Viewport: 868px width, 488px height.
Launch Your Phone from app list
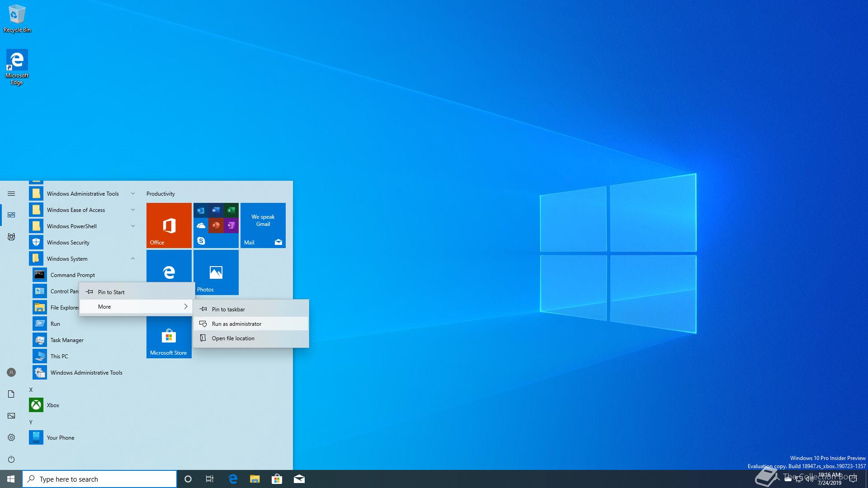pos(83,438)
